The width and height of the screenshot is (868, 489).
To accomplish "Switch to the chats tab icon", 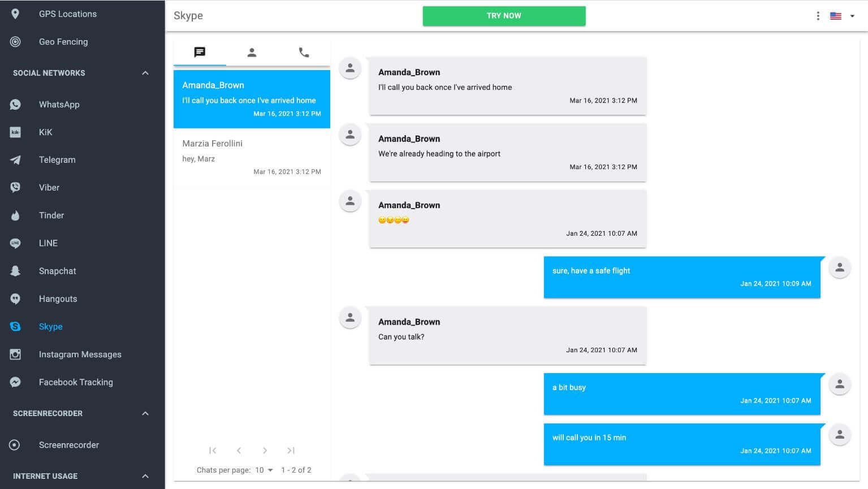I will pos(200,53).
